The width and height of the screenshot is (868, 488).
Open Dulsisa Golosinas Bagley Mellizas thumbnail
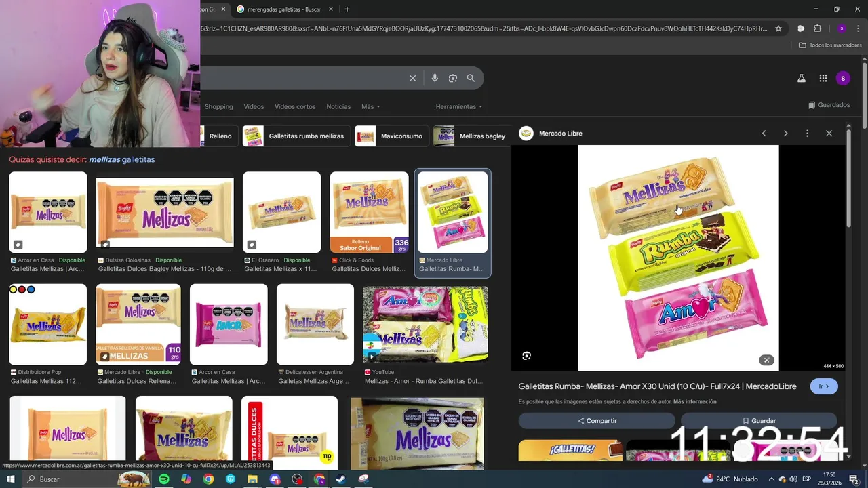click(165, 213)
